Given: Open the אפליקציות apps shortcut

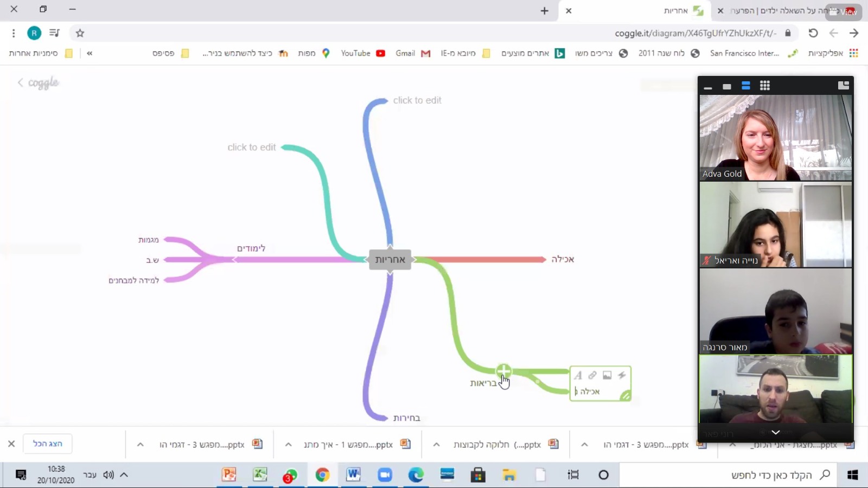Looking at the screenshot, I should (x=833, y=53).
